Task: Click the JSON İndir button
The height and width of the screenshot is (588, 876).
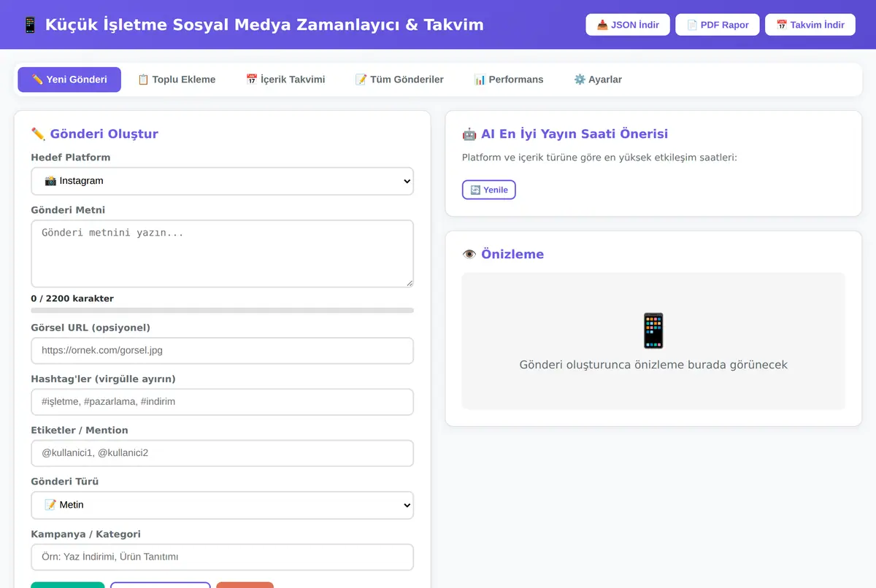Action: (x=628, y=25)
